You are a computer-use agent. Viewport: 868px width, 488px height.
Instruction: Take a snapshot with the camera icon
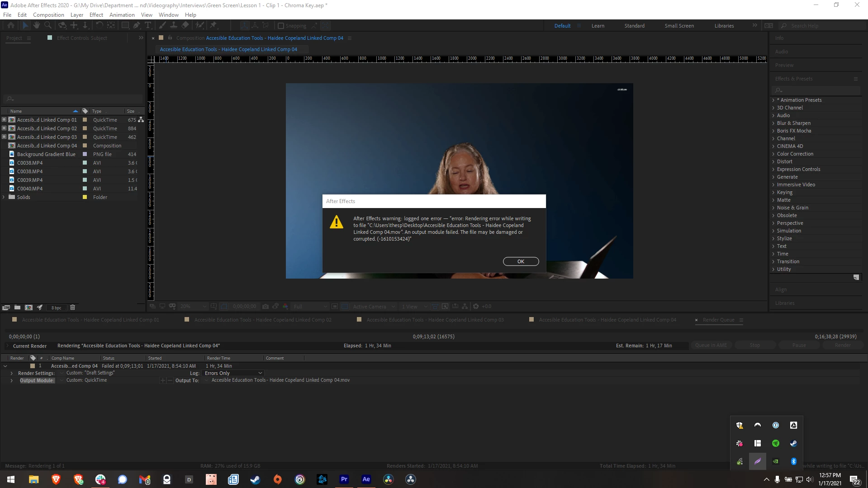coord(266,306)
